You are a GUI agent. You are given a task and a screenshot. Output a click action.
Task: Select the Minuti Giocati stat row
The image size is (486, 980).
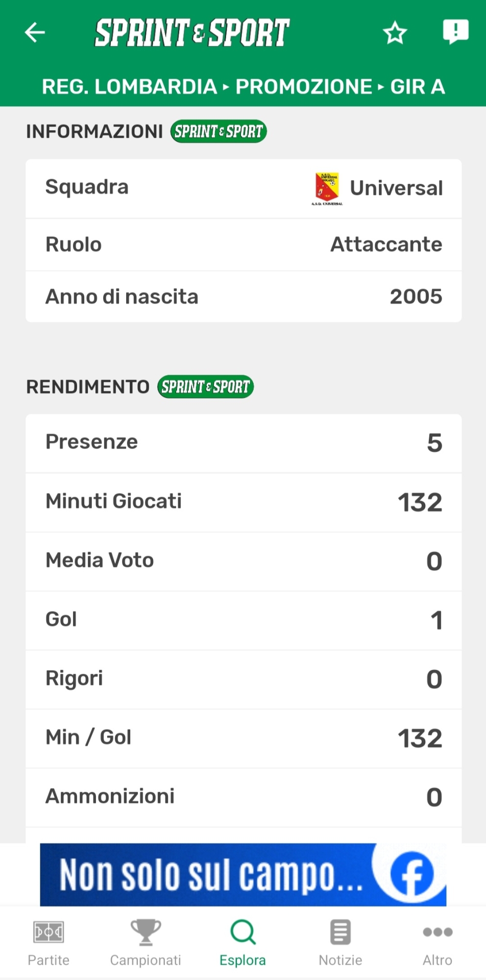click(x=244, y=502)
